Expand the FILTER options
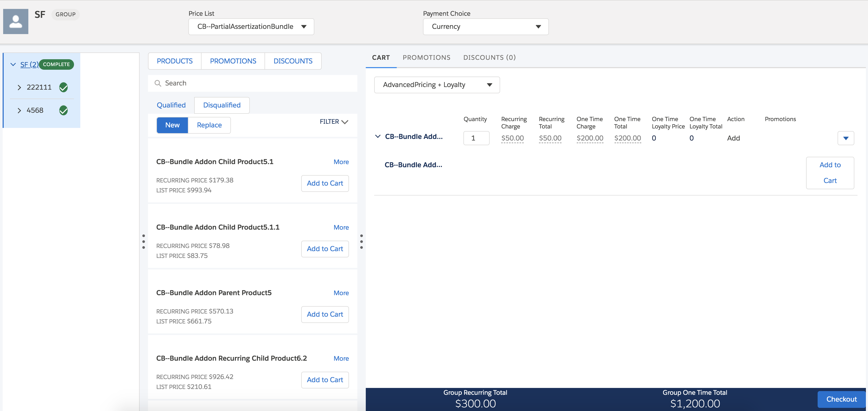The image size is (868, 411). [x=334, y=122]
